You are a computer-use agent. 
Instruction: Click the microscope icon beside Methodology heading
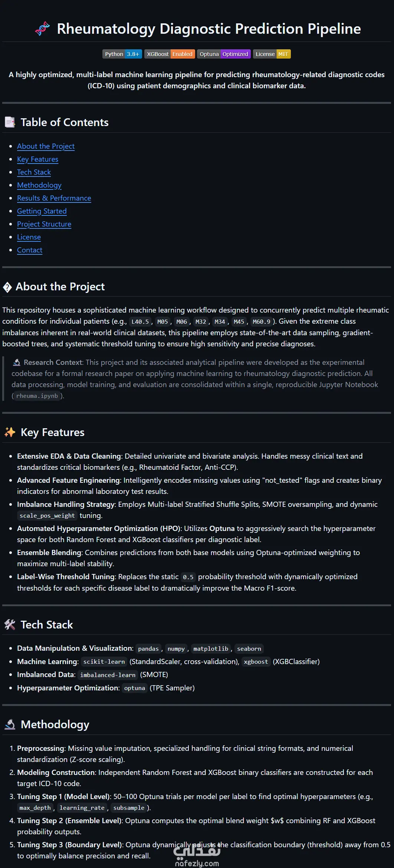point(10,725)
